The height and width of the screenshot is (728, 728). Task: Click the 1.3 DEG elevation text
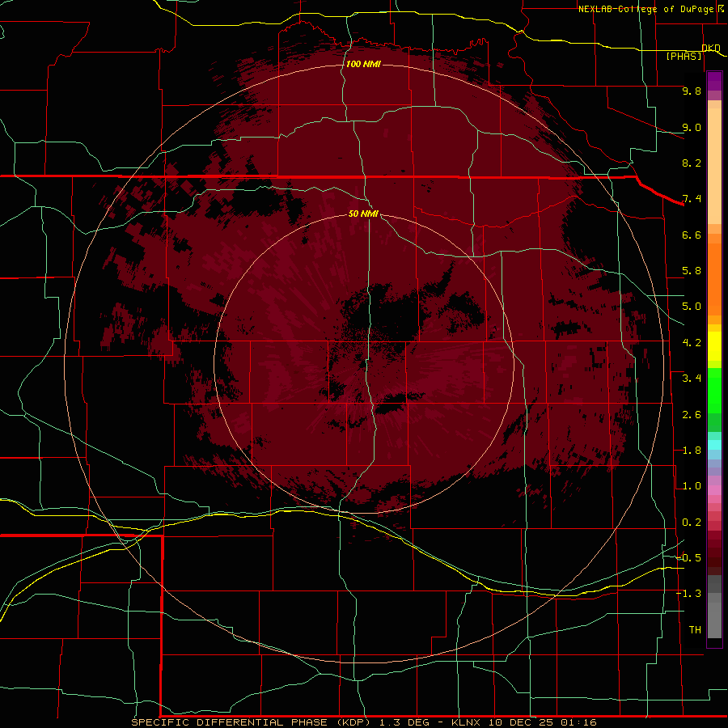[x=406, y=722]
